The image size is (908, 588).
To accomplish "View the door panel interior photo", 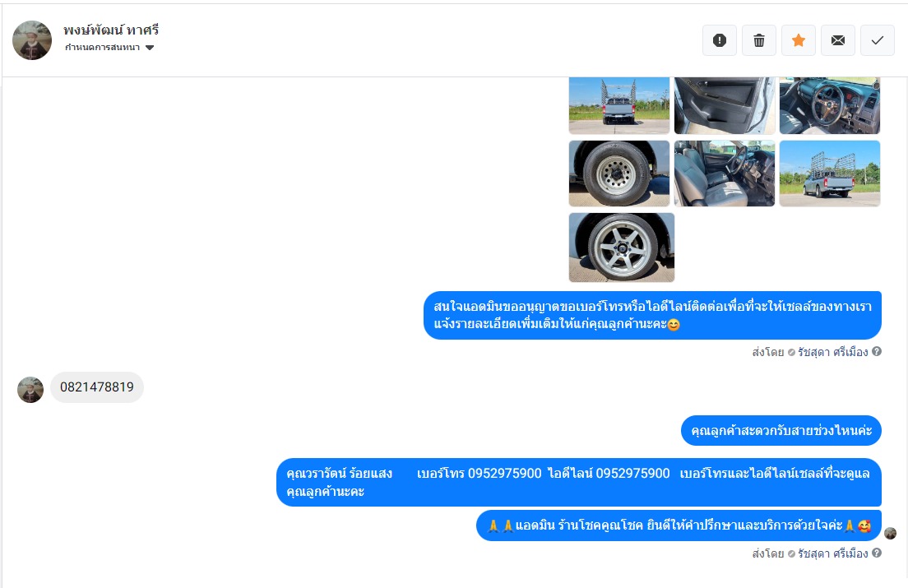I will click(x=725, y=105).
